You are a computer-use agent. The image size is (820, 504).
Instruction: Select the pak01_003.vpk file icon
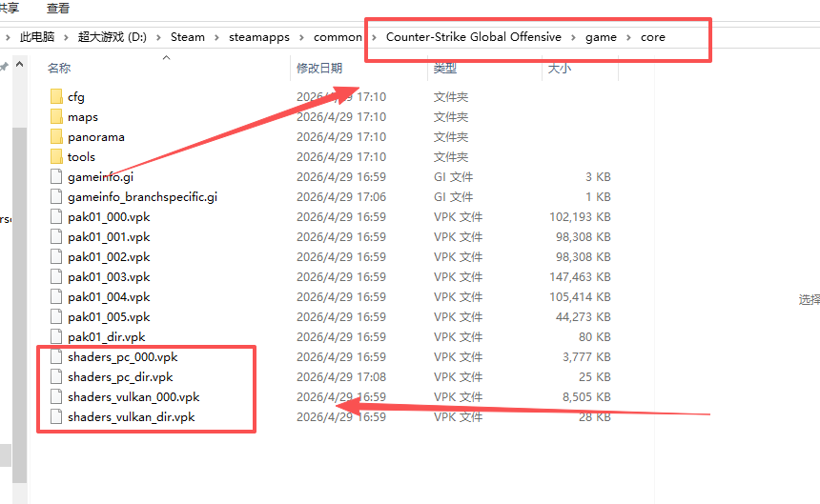click(56, 277)
